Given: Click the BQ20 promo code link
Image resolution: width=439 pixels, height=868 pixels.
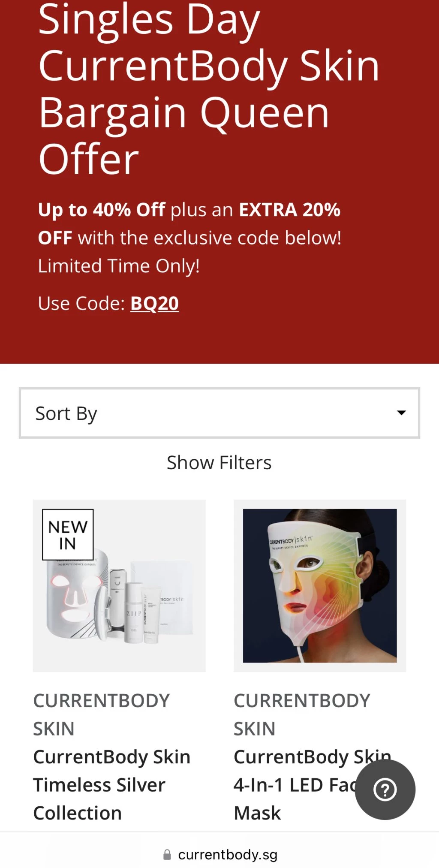Looking at the screenshot, I should click(154, 304).
